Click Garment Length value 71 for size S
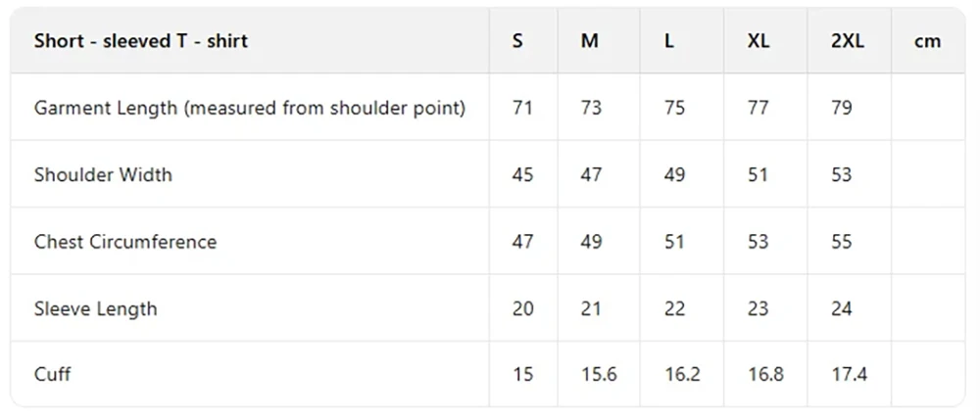Viewport: 980px width, 420px height. 522,108
